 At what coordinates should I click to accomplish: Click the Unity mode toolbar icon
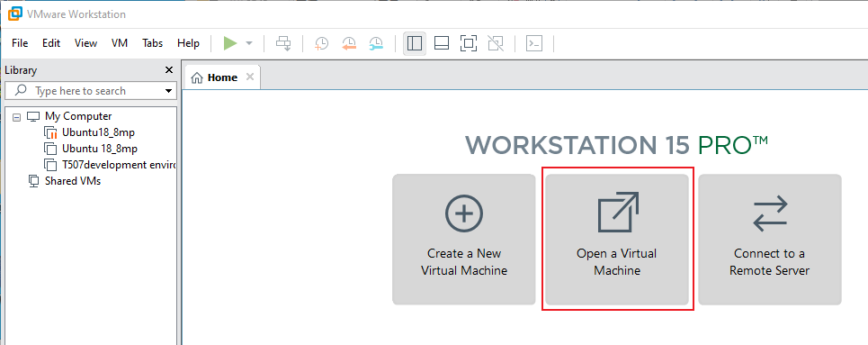pyautogui.click(x=496, y=43)
